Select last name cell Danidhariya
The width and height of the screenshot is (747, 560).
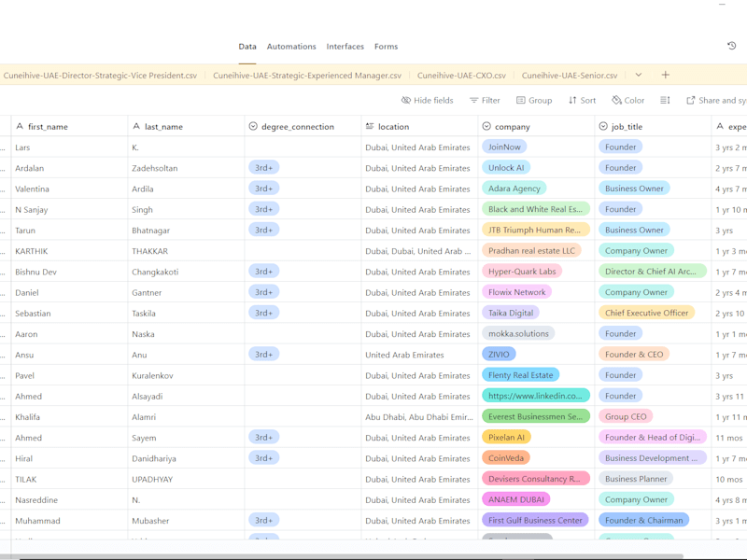[x=186, y=458]
